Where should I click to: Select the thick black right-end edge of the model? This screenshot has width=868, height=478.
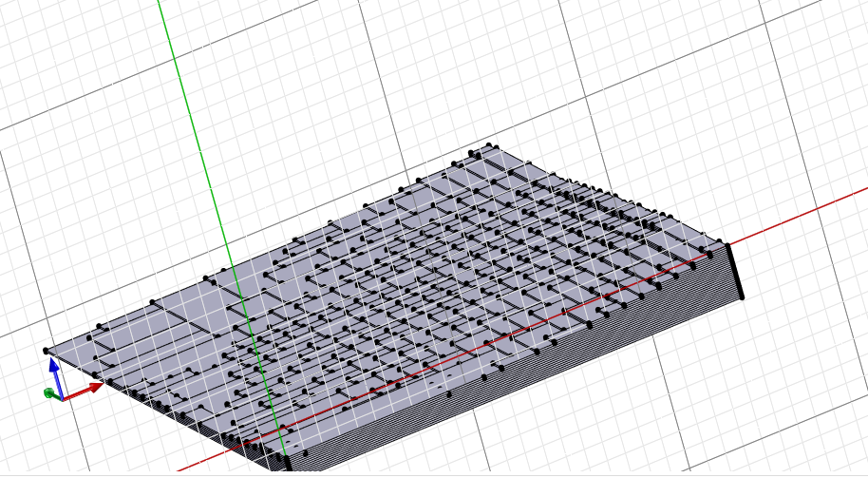(736, 272)
